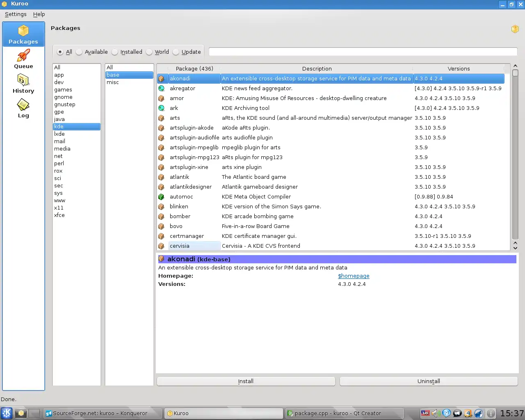
Task: Click the installed globe icon for akregator
Action: point(161,88)
